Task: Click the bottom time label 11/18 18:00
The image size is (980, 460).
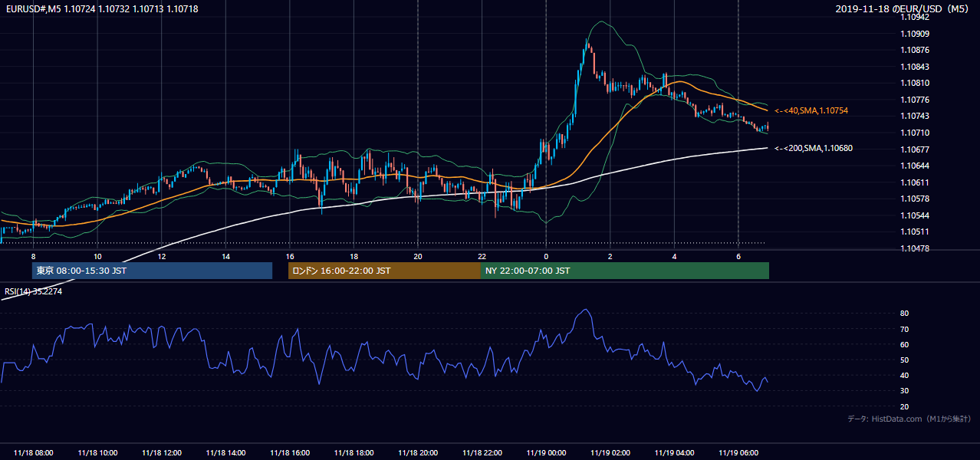Action: (354, 452)
